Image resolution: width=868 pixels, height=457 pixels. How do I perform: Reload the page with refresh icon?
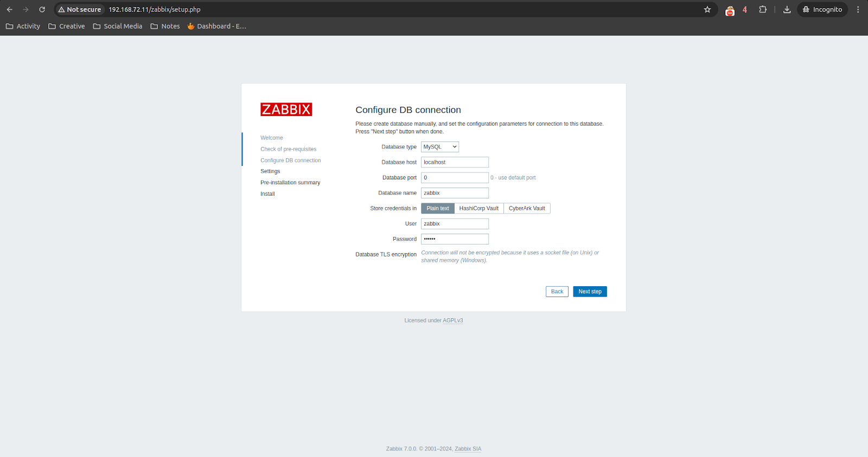pos(42,9)
